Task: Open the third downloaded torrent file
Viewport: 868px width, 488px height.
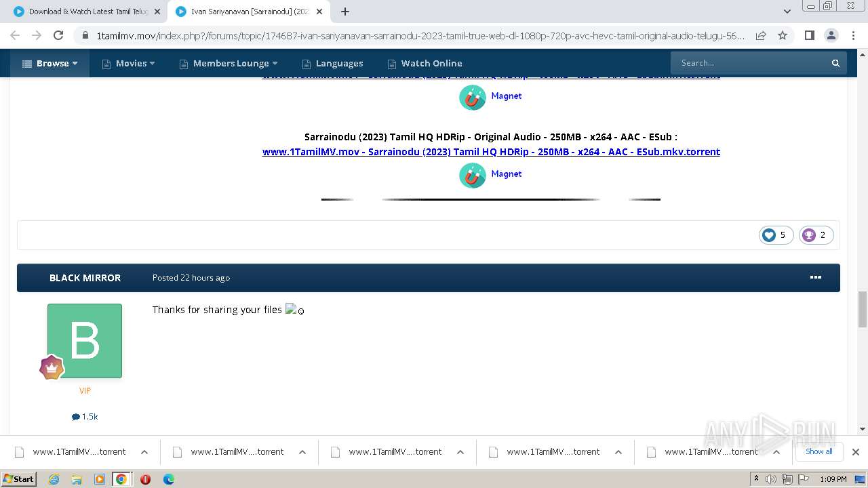Action: 387,452
